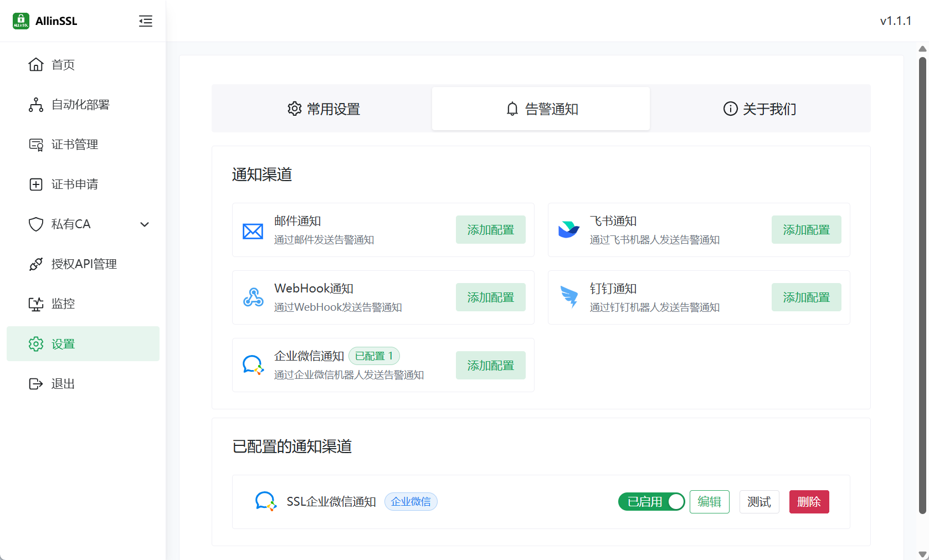This screenshot has height=560, width=929.
Task: Click the Feishu notification bird icon
Action: tap(568, 230)
